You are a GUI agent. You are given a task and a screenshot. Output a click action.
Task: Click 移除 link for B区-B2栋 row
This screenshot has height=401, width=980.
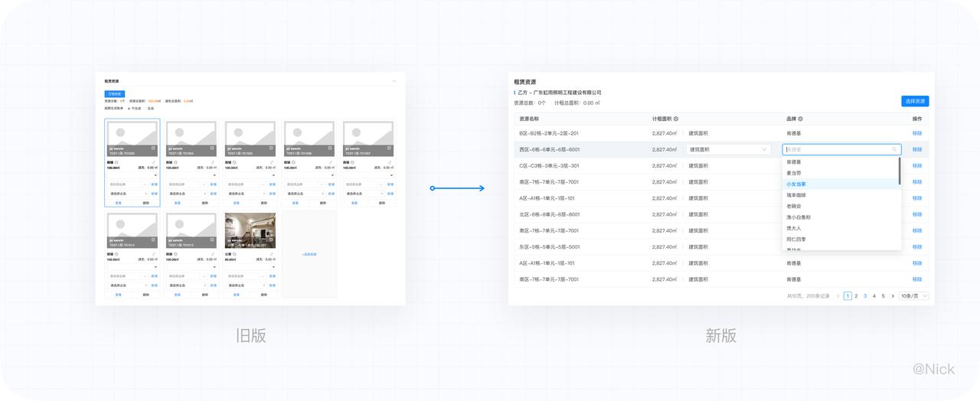click(916, 133)
